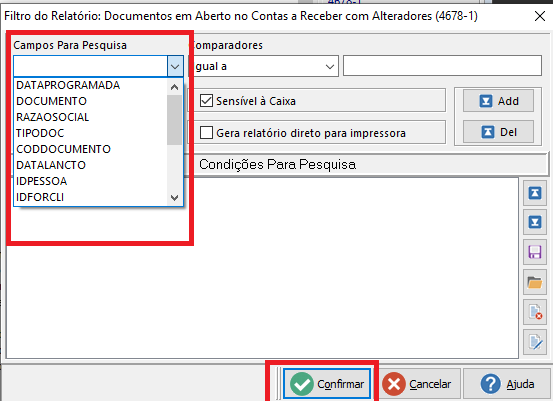Move condition to top icon button
The width and height of the screenshot is (553, 401).
tap(535, 193)
